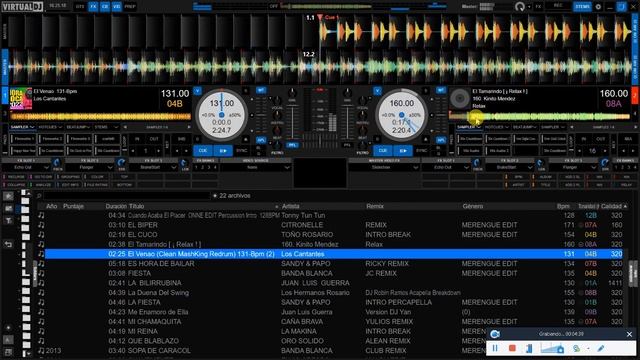
Task: Click the left deck loop OUT button
Action: [x=154, y=139]
